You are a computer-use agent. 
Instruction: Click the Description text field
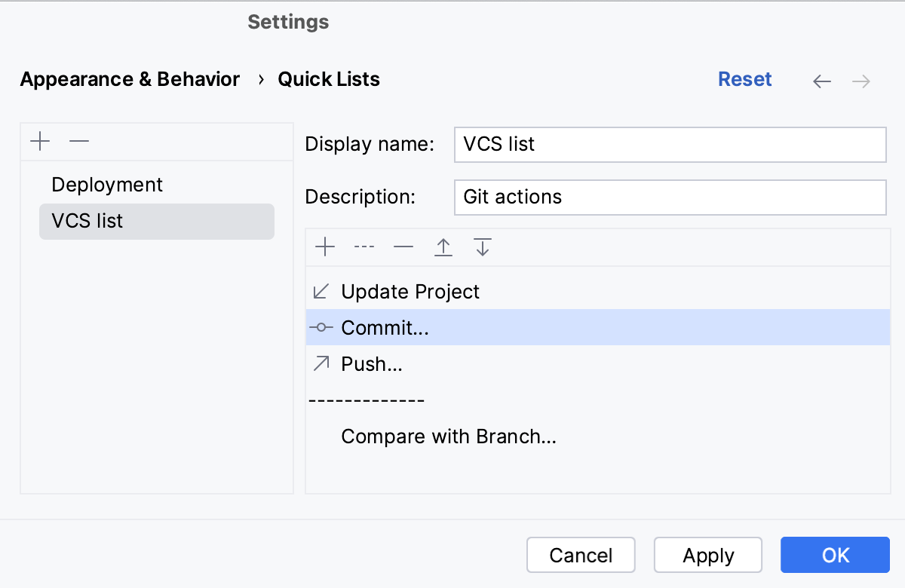(670, 197)
